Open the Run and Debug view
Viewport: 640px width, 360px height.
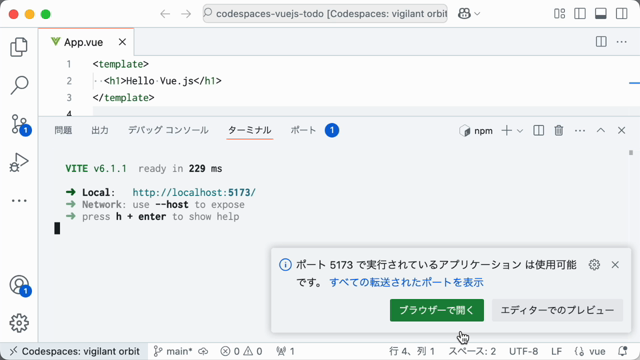click(x=19, y=162)
